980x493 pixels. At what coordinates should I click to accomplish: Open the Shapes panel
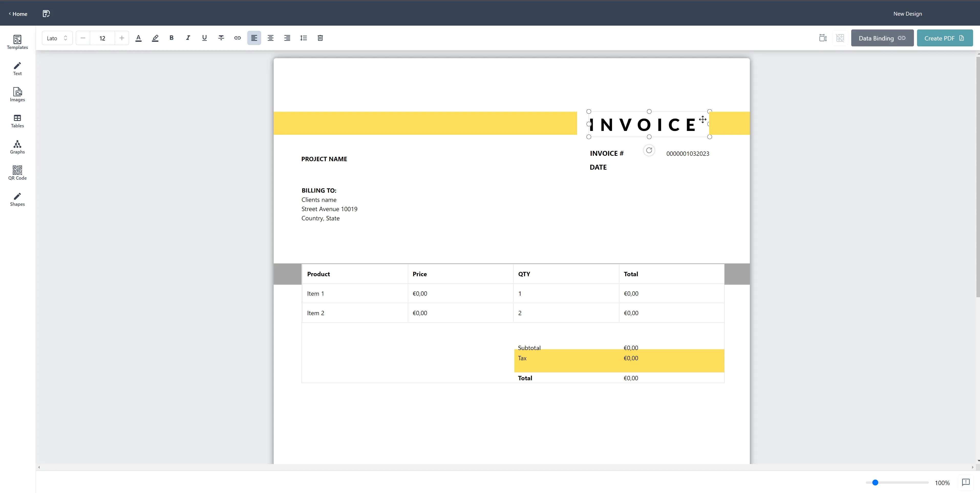17,199
